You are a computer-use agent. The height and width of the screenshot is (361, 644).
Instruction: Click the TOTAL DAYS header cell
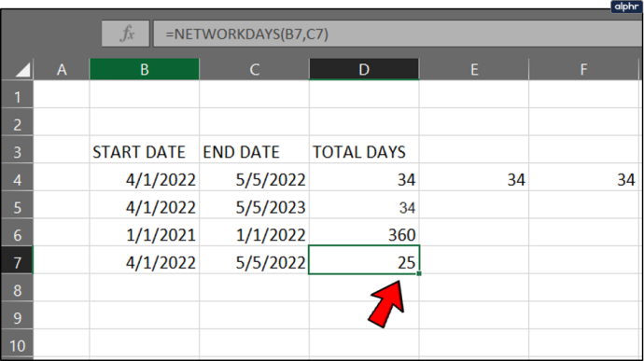tap(364, 152)
